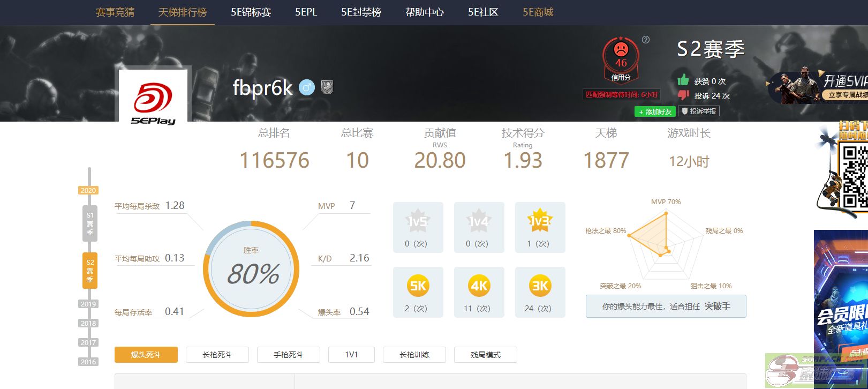Jump to the 2018 timeline year
Image resolution: width=868 pixels, height=389 pixels.
point(88,323)
